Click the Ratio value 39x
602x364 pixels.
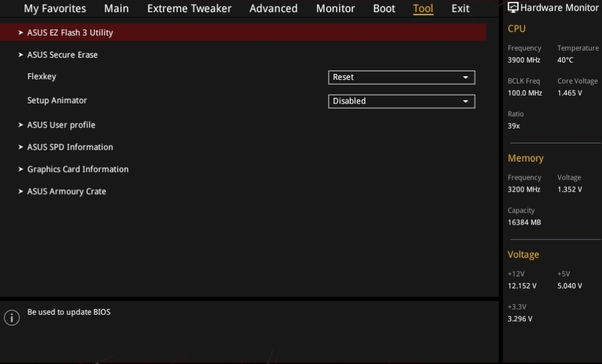[x=514, y=126]
